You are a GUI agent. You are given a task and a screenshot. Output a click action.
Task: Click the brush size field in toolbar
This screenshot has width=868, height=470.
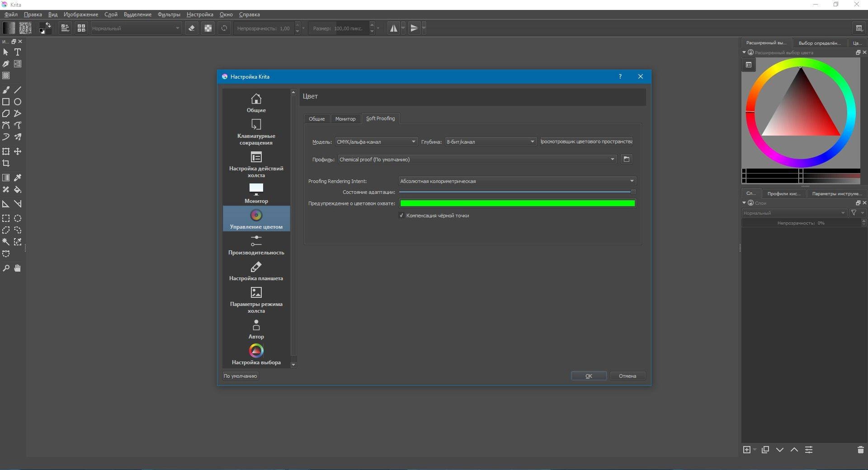[x=339, y=28]
